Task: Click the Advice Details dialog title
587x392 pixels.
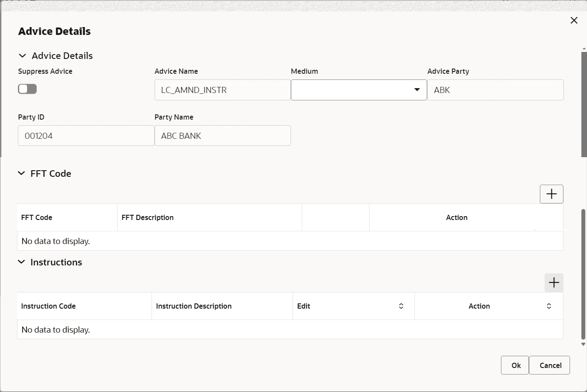Action: pos(55,31)
